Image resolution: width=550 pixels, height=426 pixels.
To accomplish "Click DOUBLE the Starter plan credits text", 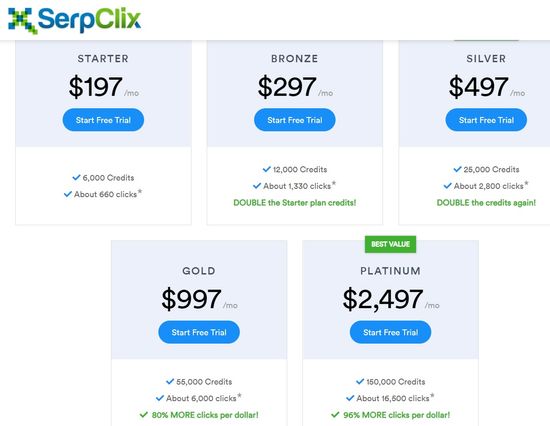I will [295, 203].
